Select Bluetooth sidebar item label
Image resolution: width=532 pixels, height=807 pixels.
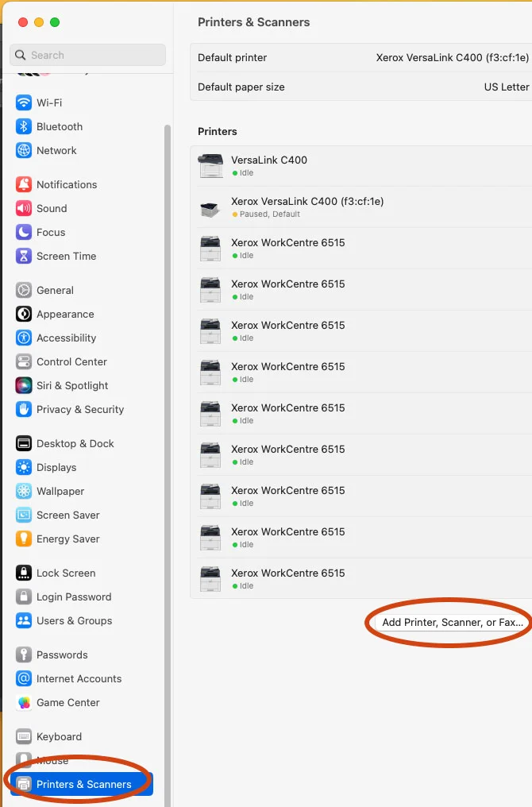click(60, 126)
